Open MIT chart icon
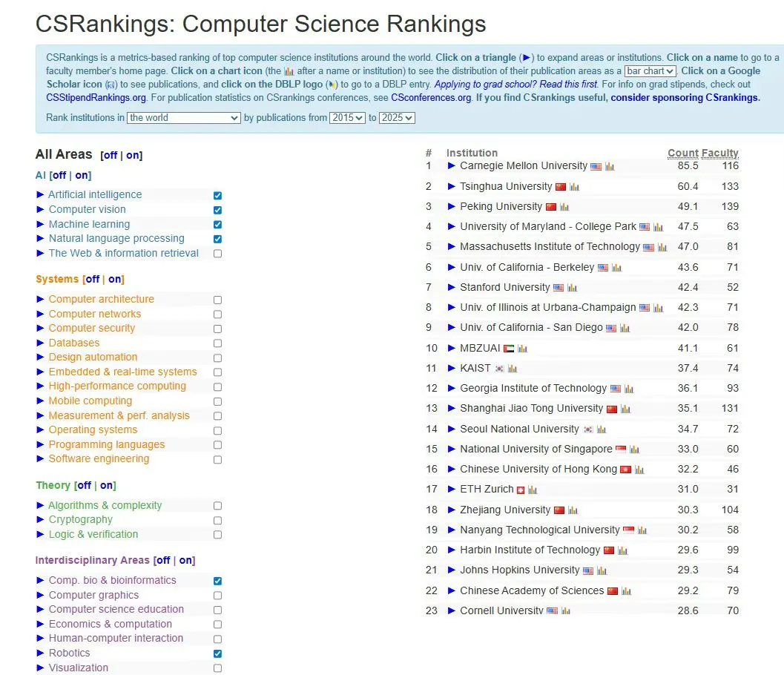 [x=662, y=247]
